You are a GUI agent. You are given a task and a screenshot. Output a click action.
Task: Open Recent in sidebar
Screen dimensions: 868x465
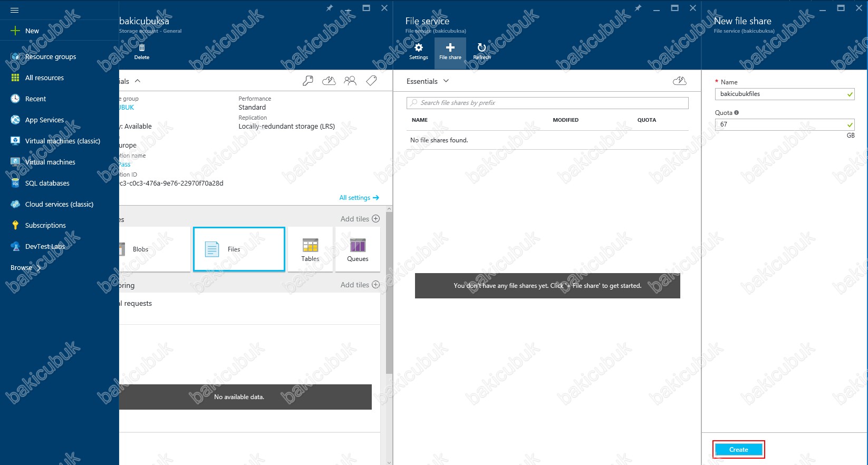pyautogui.click(x=35, y=99)
